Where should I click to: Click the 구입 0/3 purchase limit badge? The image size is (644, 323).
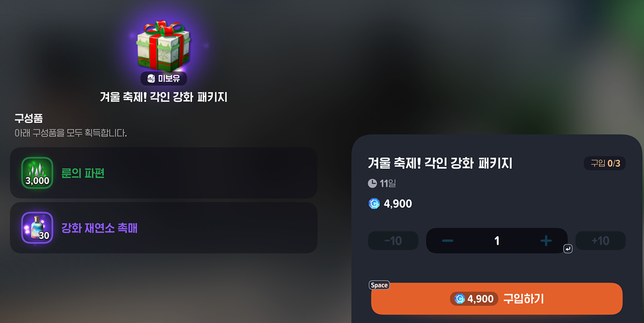604,163
